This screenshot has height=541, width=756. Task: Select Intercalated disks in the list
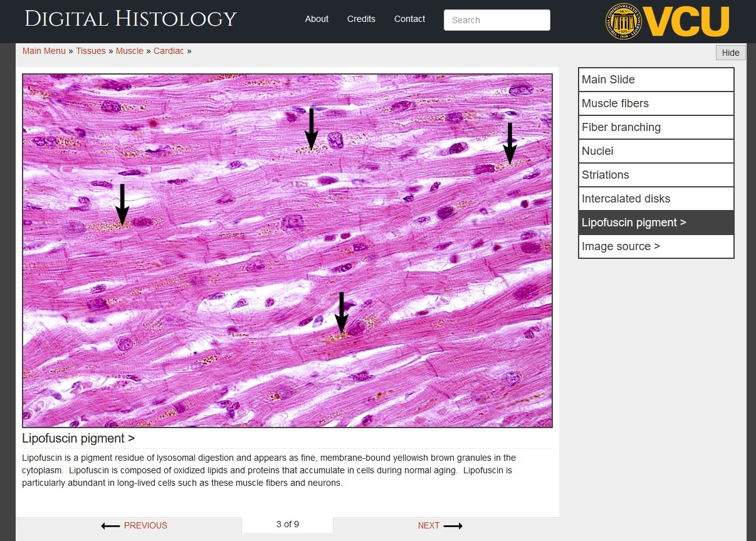[656, 199]
